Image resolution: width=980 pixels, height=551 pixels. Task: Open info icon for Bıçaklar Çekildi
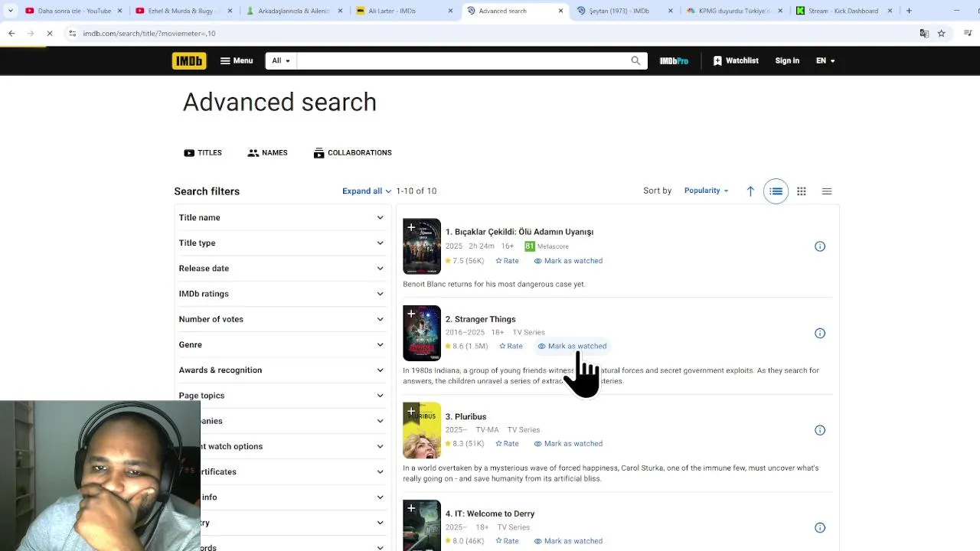pos(820,246)
